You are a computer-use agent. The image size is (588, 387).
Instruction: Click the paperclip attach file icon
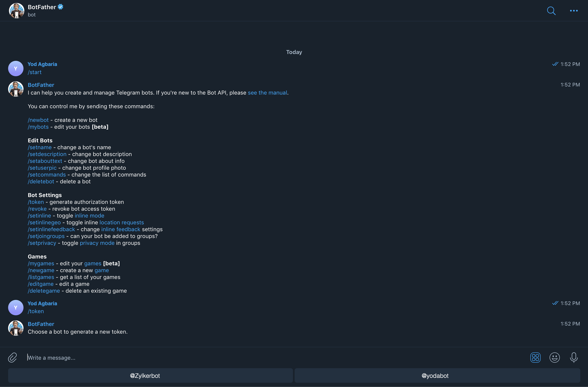[12, 357]
